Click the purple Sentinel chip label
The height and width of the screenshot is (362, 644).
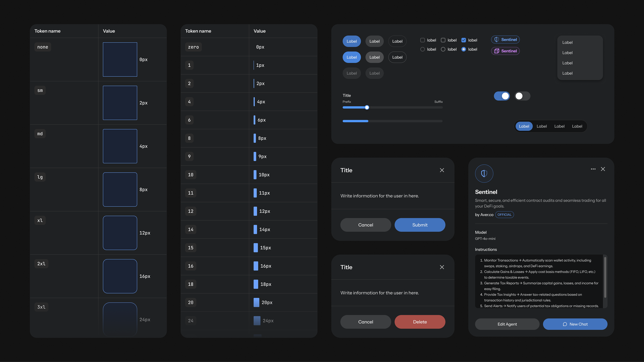tap(509, 51)
